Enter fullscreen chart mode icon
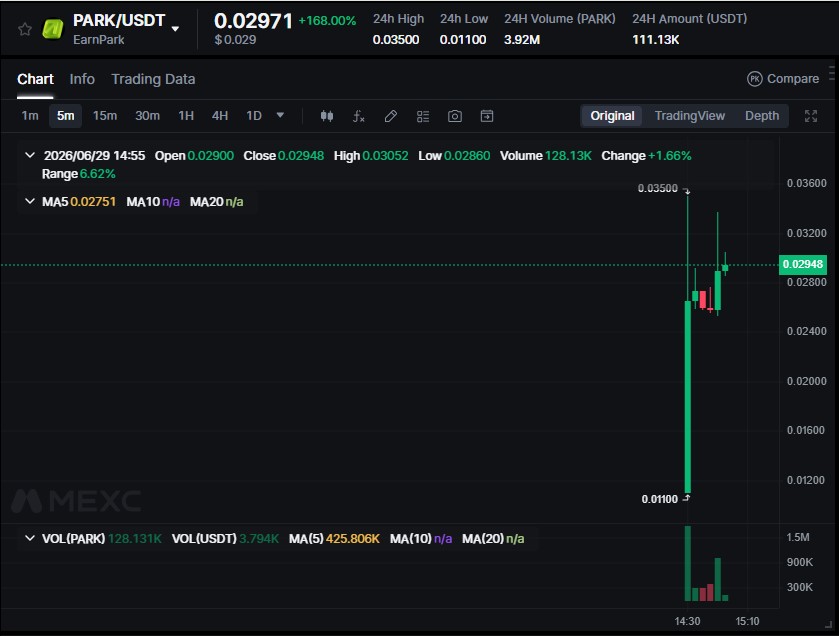 tap(811, 116)
